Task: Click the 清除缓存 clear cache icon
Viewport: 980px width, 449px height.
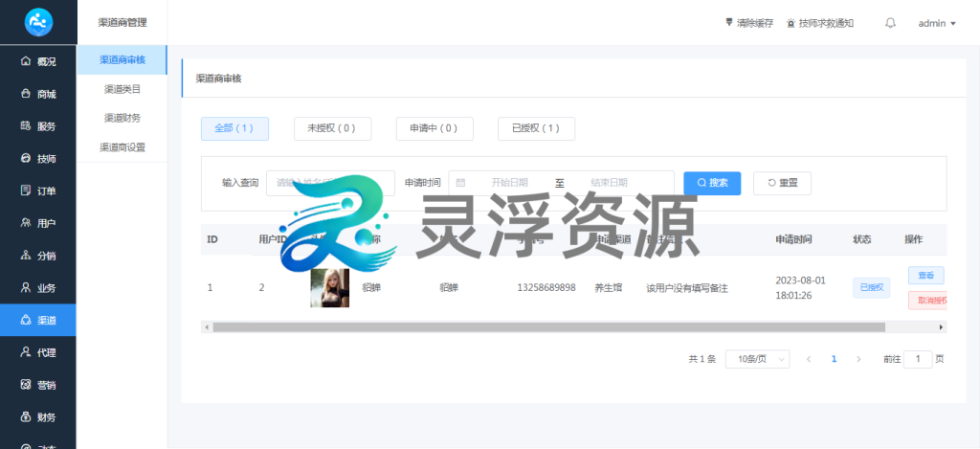Action: [x=728, y=23]
